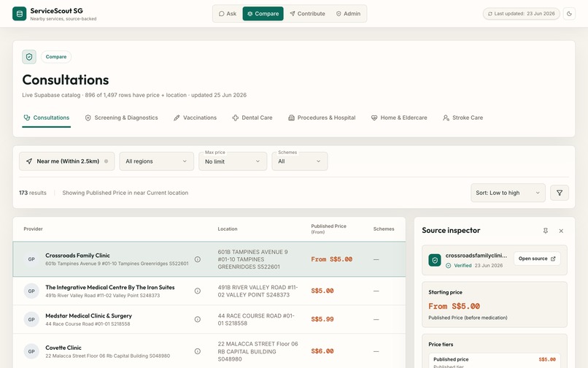Click the funnel filter icon button
The height and width of the screenshot is (368, 588).
(x=560, y=193)
